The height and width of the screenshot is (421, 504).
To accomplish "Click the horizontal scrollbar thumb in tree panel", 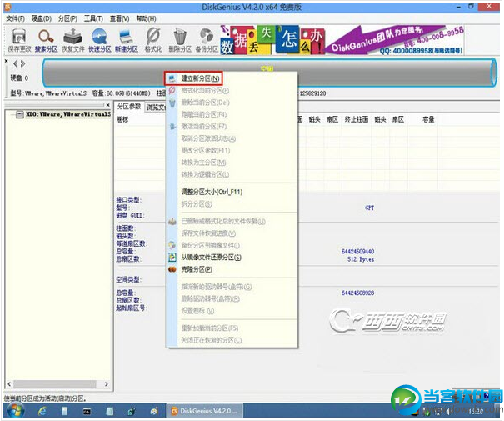I will [55, 384].
